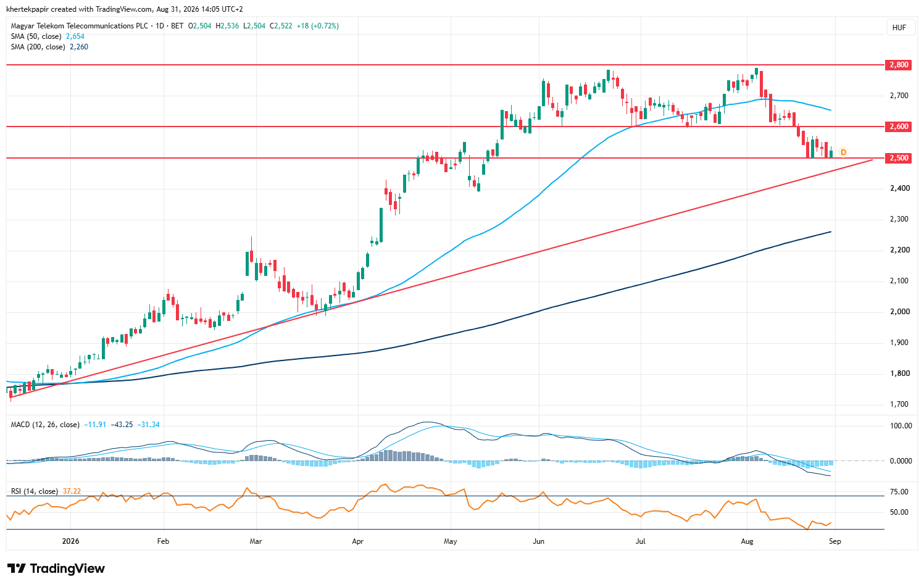Viewport: 924px width, 587px height.
Task: Click the khertekpapir created with TradingView.com header text
Action: (125, 9)
